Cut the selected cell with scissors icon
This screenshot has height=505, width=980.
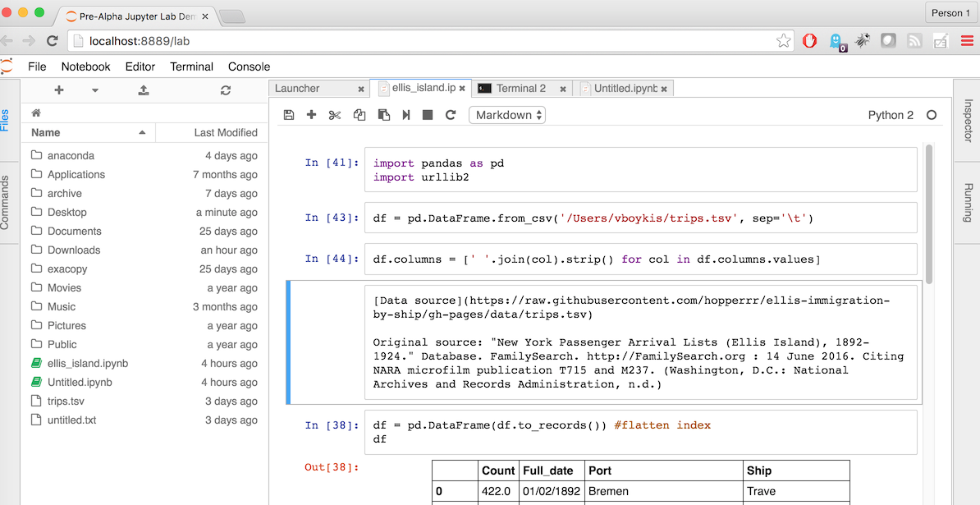pyautogui.click(x=335, y=115)
